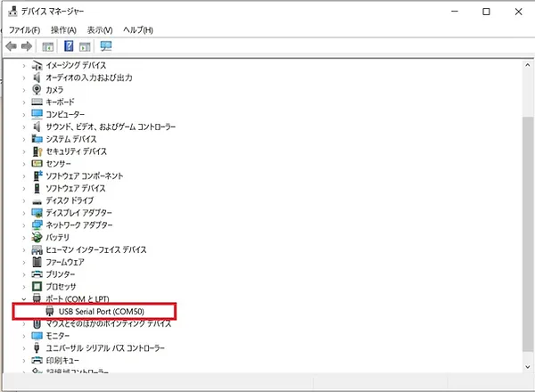Click the ユニバーサル シリアル バス USB icon
Screen dimensions: 535x392
tap(37, 348)
